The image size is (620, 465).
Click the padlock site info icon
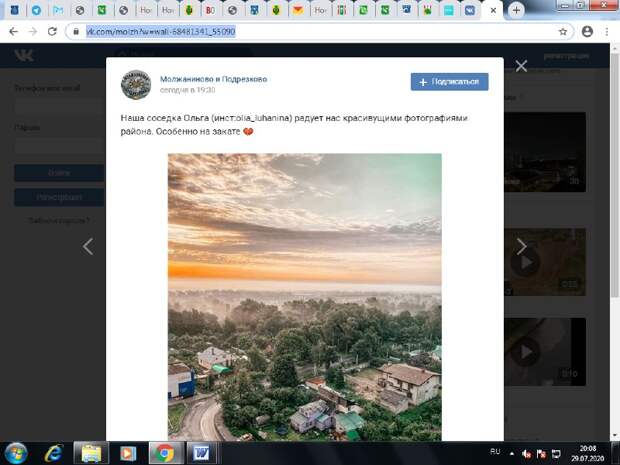(76, 32)
